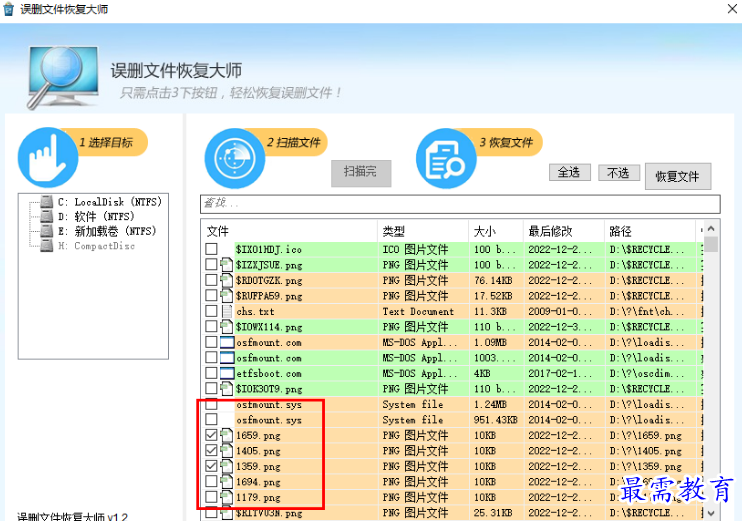Uncheck the 1405.png checkbox

(212, 450)
